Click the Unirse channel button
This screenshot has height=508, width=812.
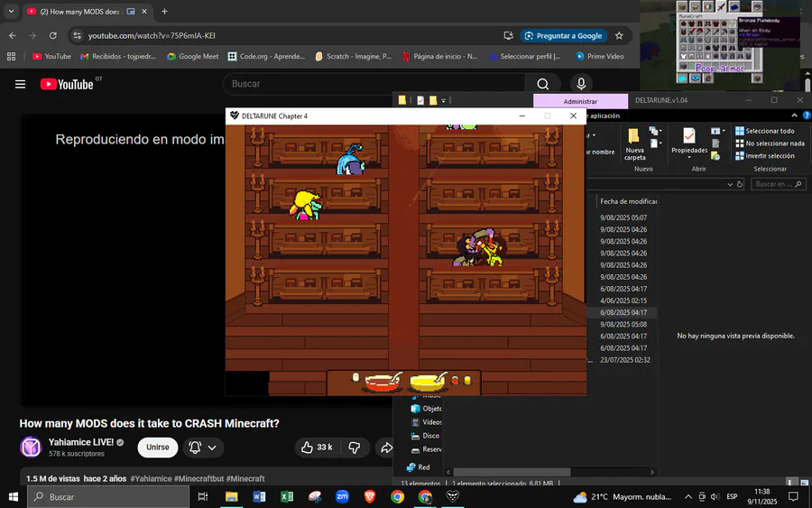[x=157, y=448]
